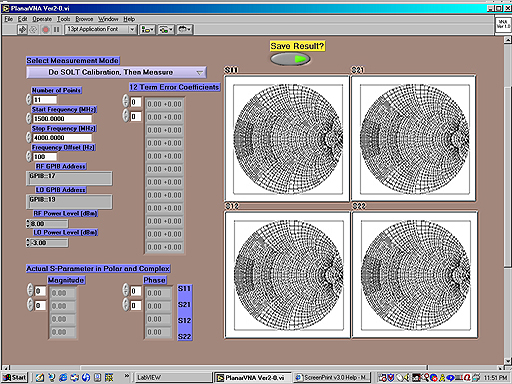512x384 pixels.
Task: Click the S22 row label in parameter list
Action: 184,336
